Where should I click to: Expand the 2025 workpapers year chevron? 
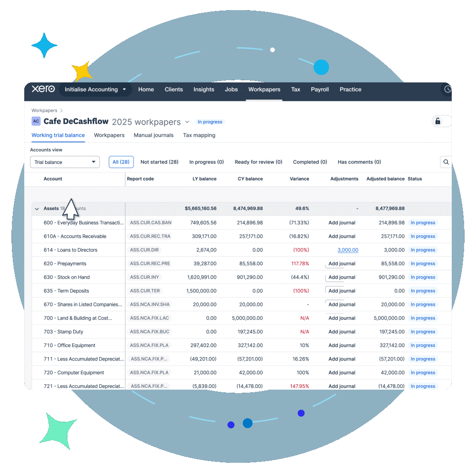pos(187,122)
